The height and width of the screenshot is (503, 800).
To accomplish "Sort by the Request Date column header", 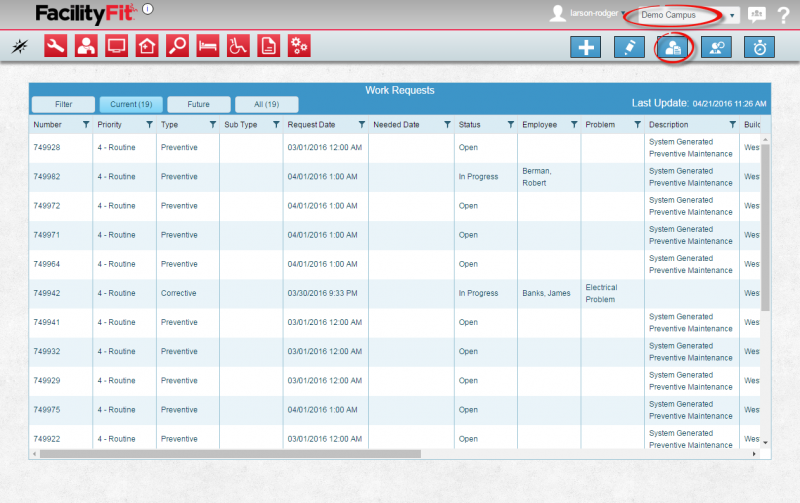I will tap(311, 124).
